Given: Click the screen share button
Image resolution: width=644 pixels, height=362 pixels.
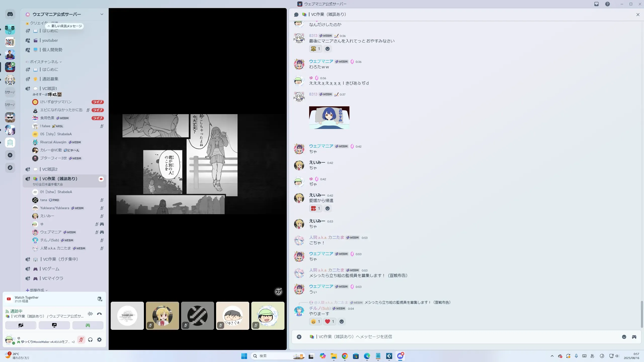Looking at the screenshot, I should tap(54, 325).
